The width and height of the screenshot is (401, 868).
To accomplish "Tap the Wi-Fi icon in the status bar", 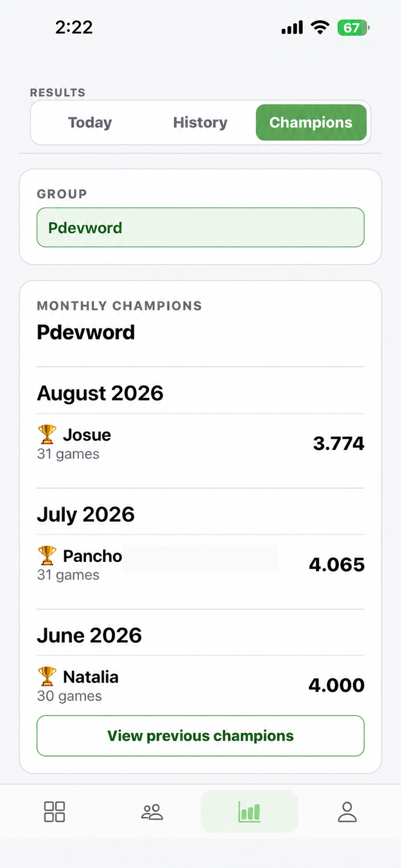I will 320,27.
